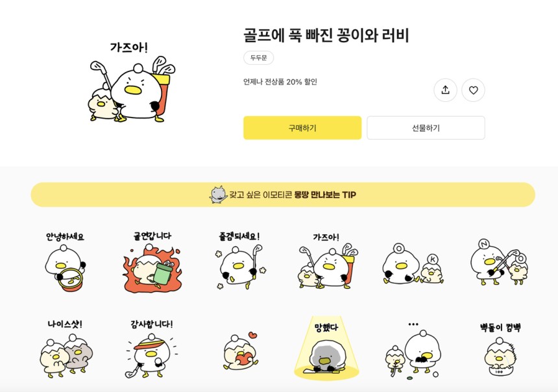Select the three dots silent emoticon
This screenshot has height=392, width=558.
[x=413, y=350]
